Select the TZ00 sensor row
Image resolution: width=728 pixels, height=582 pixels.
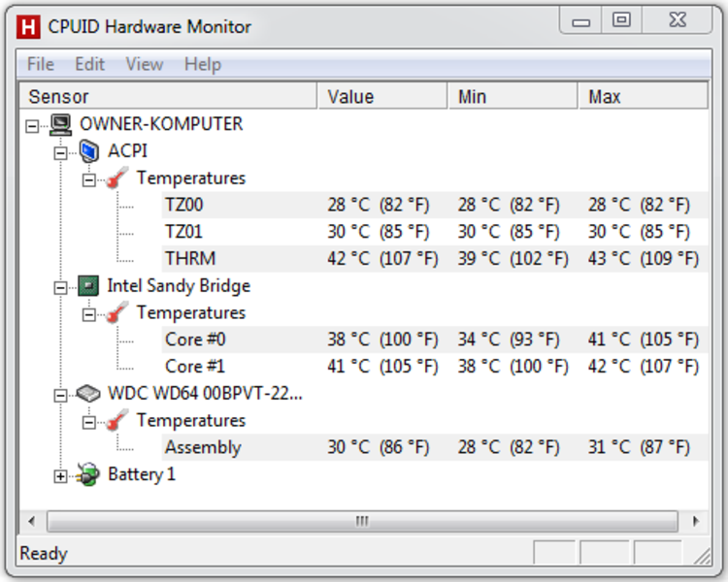[435, 205]
